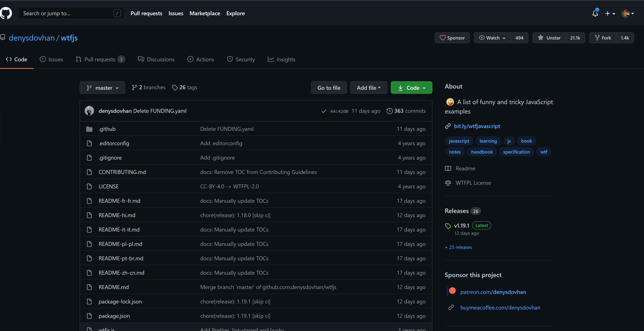
Task: Click the GitHub Octocat logo
Action: pos(6,13)
